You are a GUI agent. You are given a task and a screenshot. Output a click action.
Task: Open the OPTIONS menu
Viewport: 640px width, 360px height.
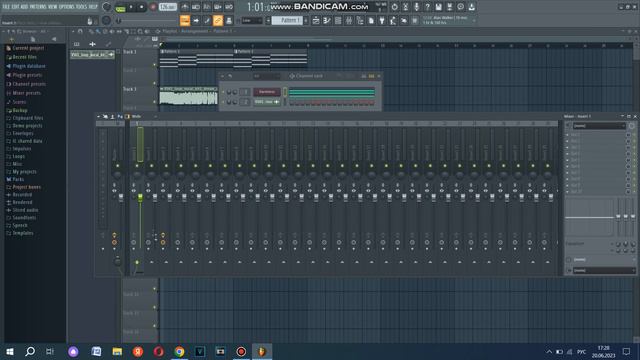[x=67, y=7]
